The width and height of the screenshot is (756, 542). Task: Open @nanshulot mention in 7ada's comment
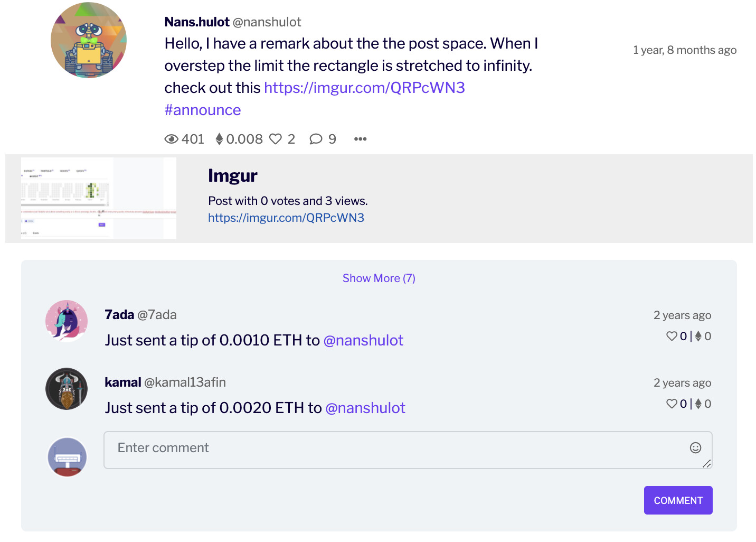point(363,341)
